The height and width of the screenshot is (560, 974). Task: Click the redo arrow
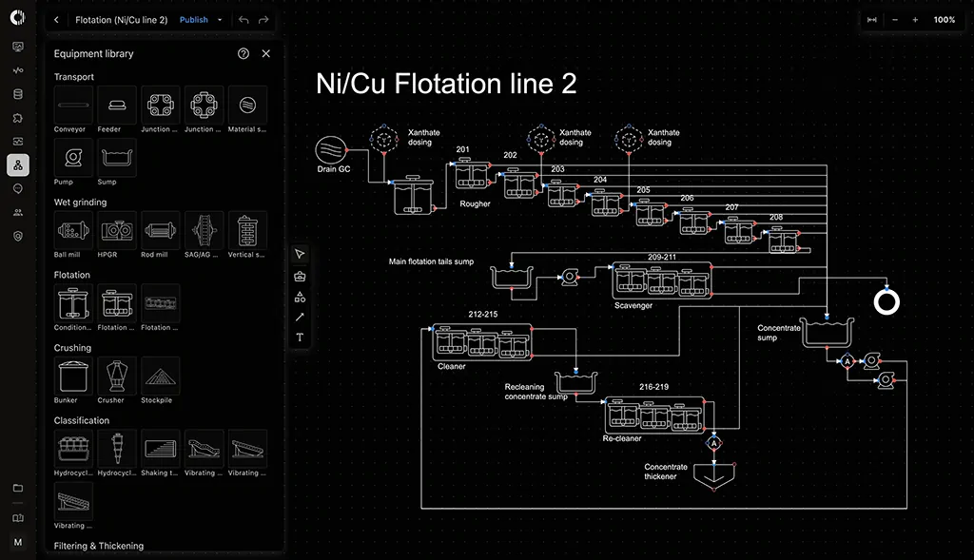pyautogui.click(x=264, y=19)
